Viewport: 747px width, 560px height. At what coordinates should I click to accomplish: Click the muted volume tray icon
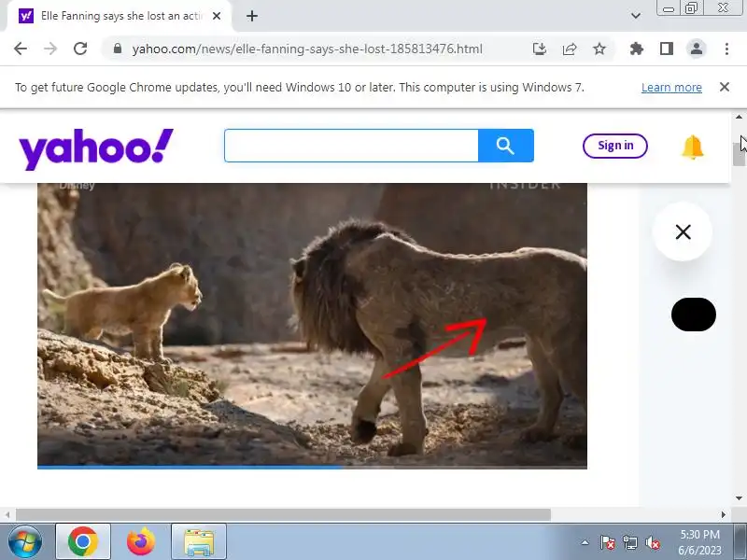(x=653, y=542)
